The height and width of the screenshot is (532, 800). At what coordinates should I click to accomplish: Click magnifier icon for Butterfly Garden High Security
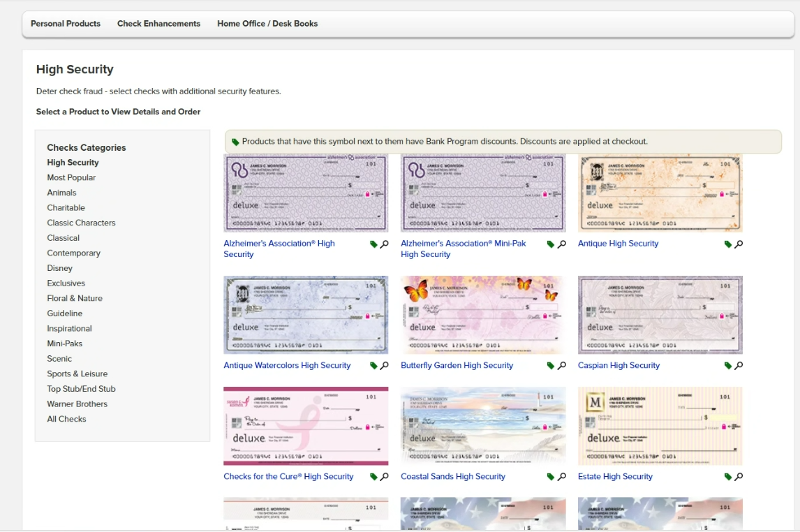(561, 366)
